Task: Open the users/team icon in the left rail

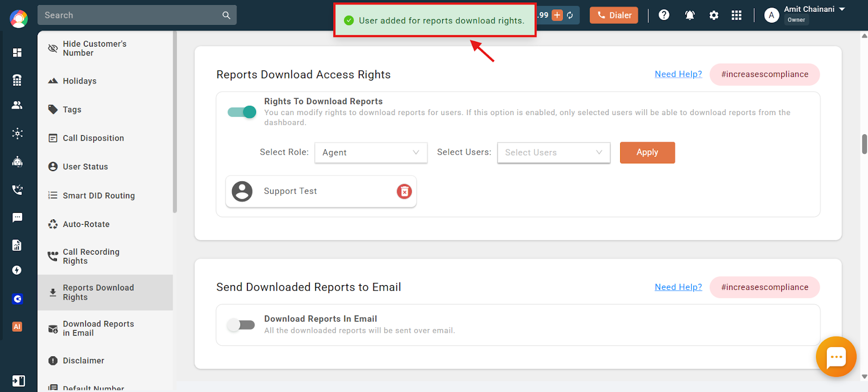Action: pos(17,105)
